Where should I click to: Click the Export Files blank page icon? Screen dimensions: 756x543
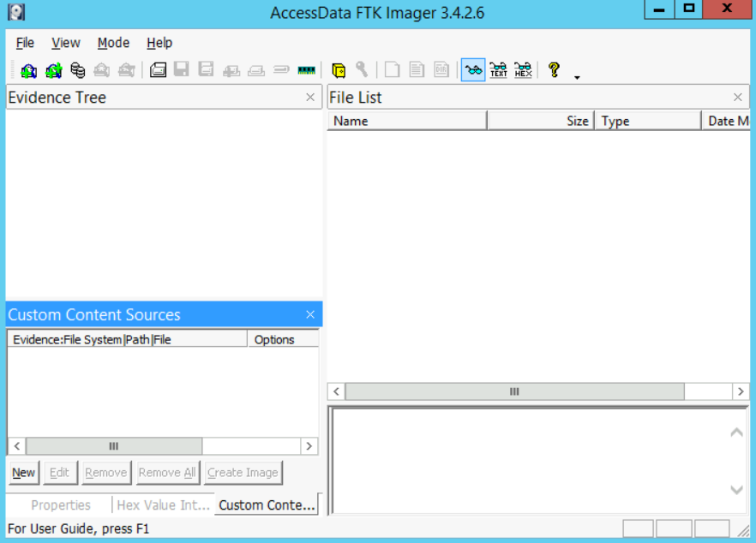pos(392,70)
